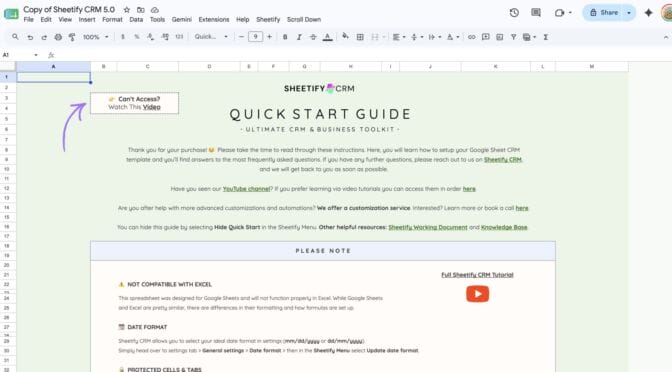Click the Meet camera icon

coord(559,13)
